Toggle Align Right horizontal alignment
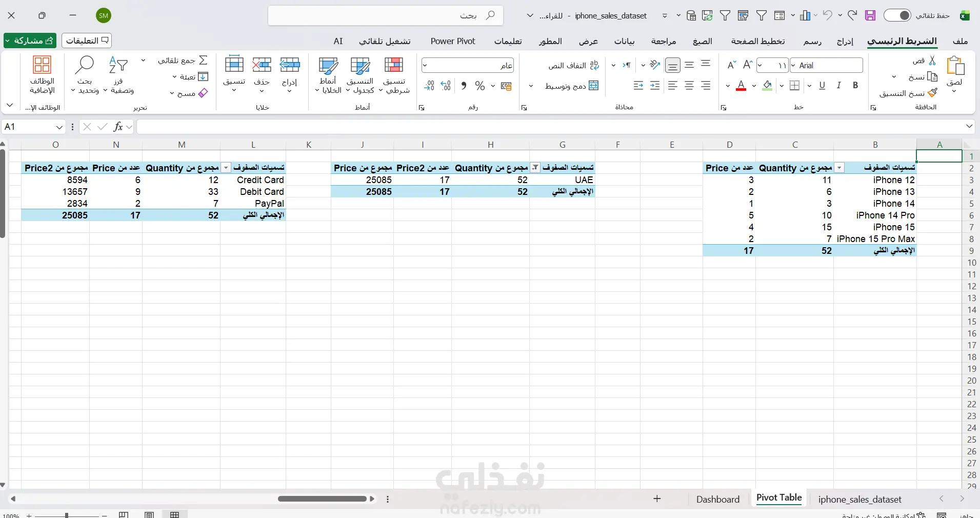980x518 pixels. coord(706,86)
